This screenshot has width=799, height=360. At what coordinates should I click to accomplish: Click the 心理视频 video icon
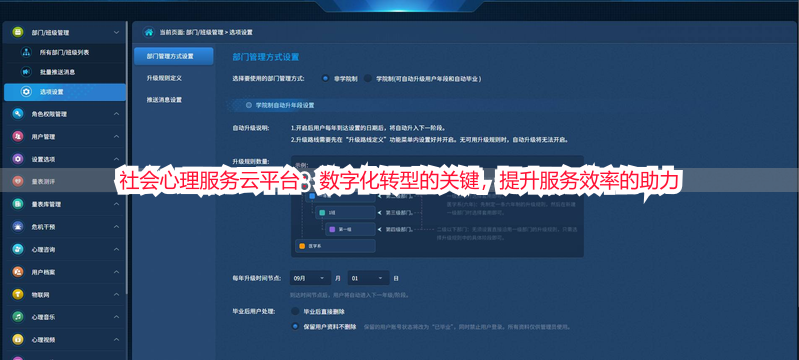coord(18,339)
